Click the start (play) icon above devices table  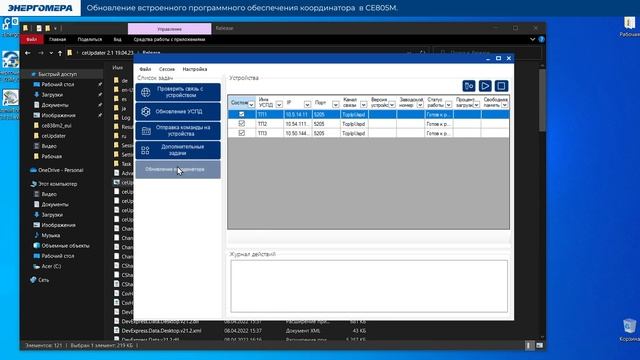click(485, 86)
